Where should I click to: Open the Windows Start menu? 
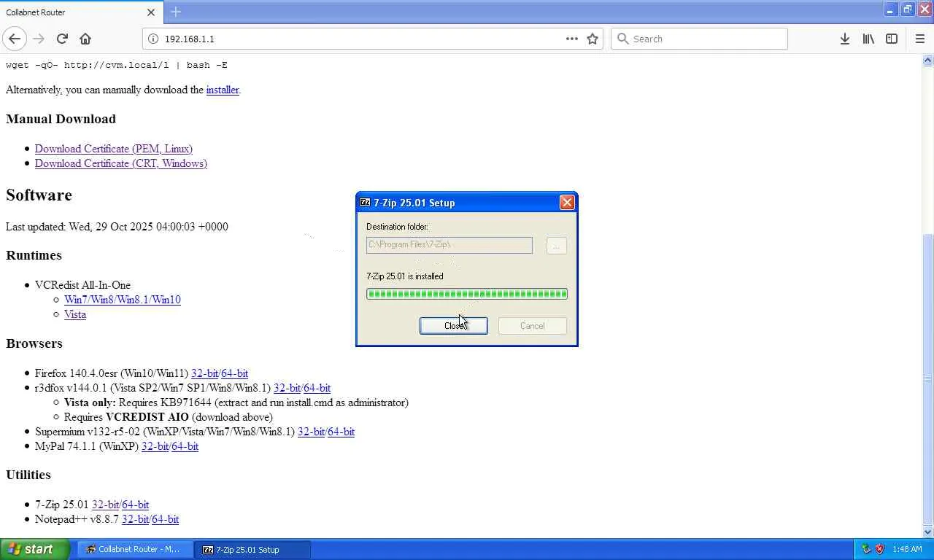tap(34, 550)
